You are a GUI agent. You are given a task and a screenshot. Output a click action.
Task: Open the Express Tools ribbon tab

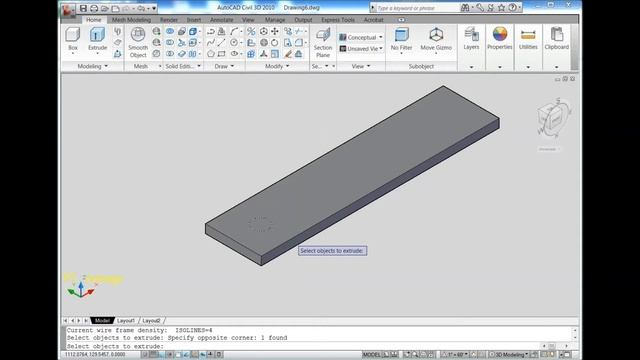(x=338, y=20)
